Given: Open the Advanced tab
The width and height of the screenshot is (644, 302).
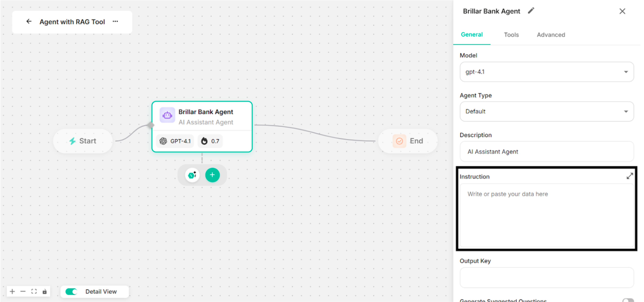Looking at the screenshot, I should click(551, 35).
